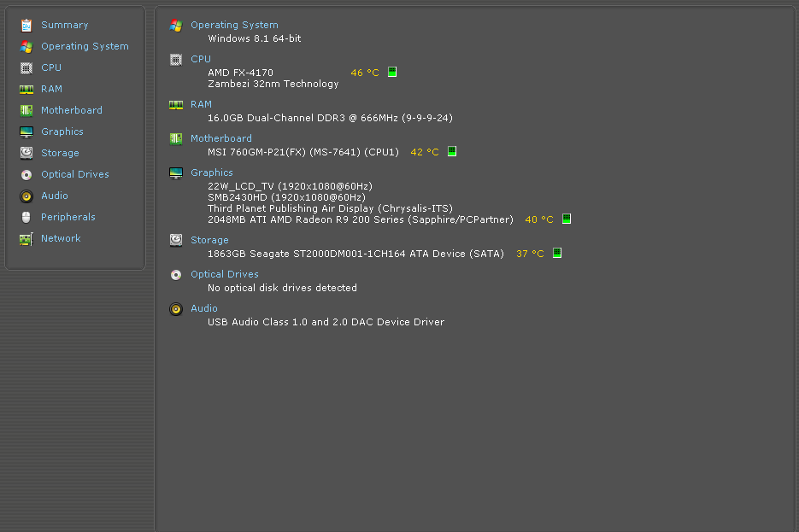
Task: Click the '2048MB ATI AMD Radeon R9 200' line
Action: [361, 220]
